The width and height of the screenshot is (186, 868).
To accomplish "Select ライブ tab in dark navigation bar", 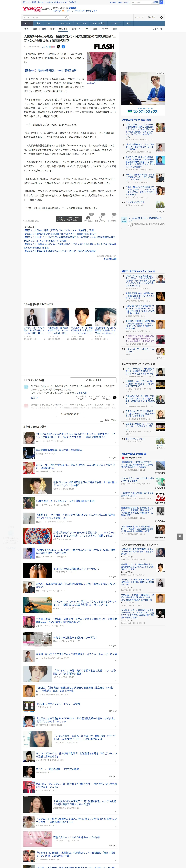I will [x=49, y=24].
